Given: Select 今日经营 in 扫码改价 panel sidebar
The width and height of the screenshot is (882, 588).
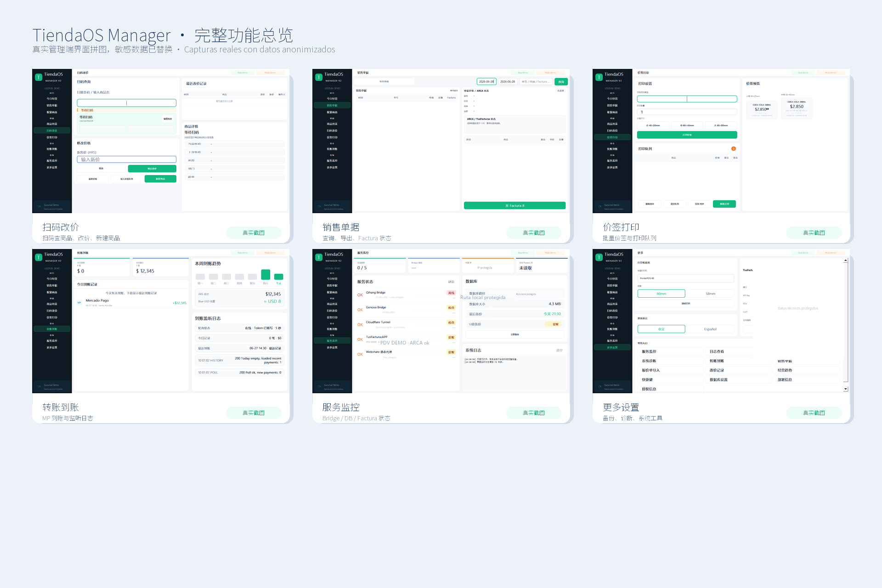Looking at the screenshot, I should click(52, 99).
